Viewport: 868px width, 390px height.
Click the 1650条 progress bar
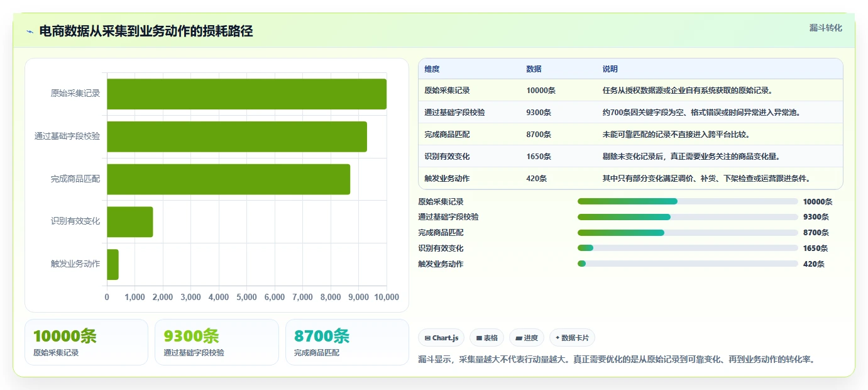coord(688,248)
